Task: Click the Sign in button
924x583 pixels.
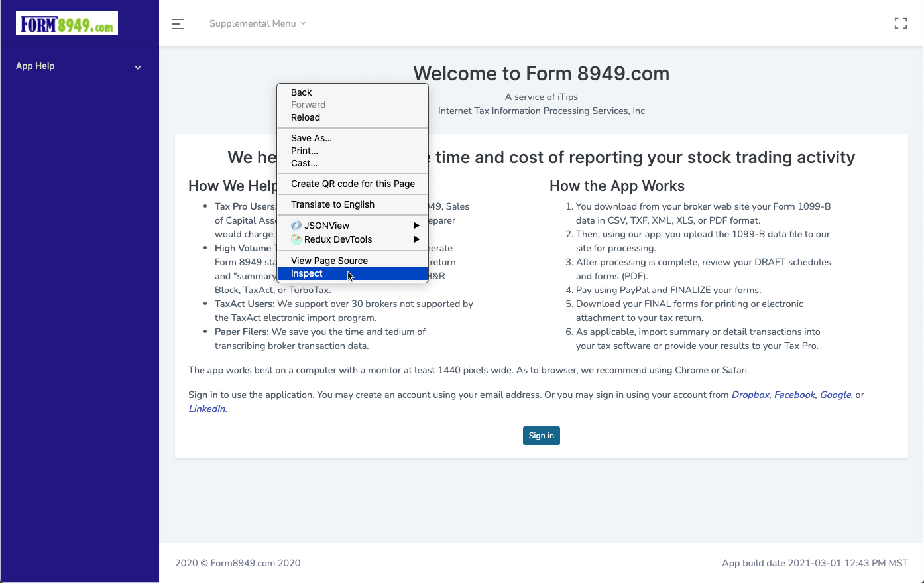Action: 542,436
